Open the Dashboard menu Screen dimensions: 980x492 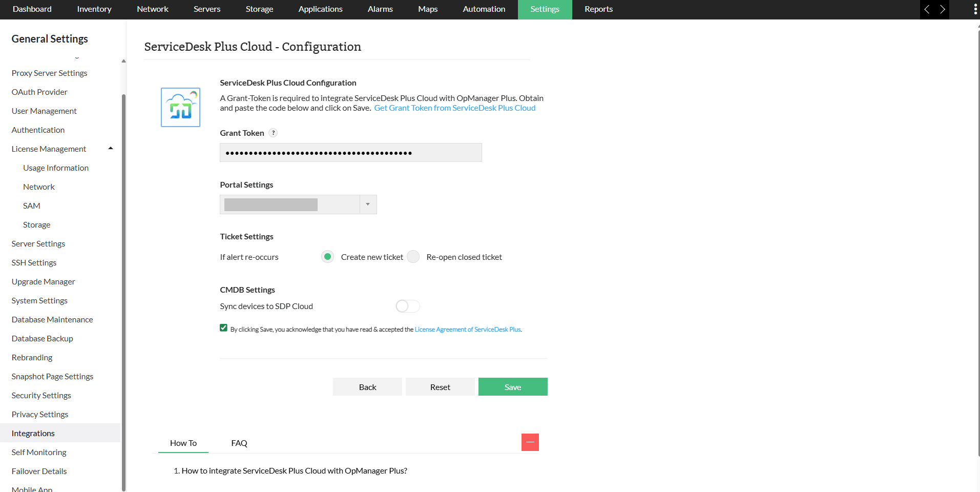point(32,9)
